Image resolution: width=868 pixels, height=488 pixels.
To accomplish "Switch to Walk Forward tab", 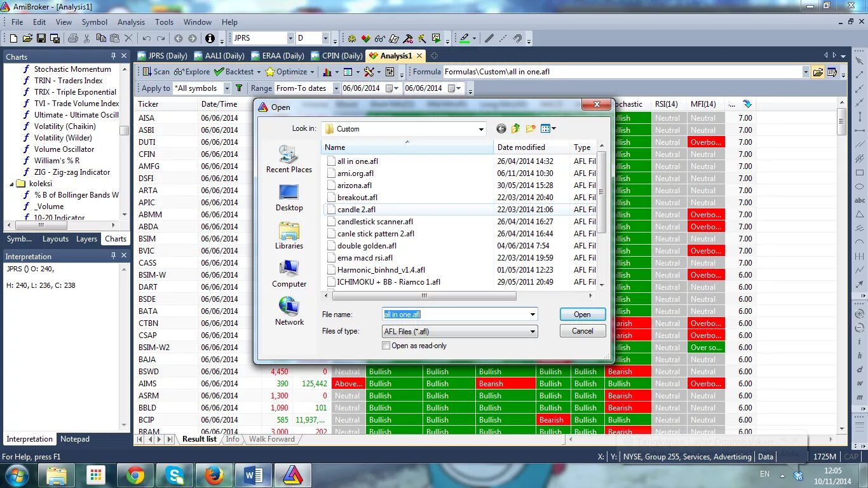I will [x=272, y=439].
